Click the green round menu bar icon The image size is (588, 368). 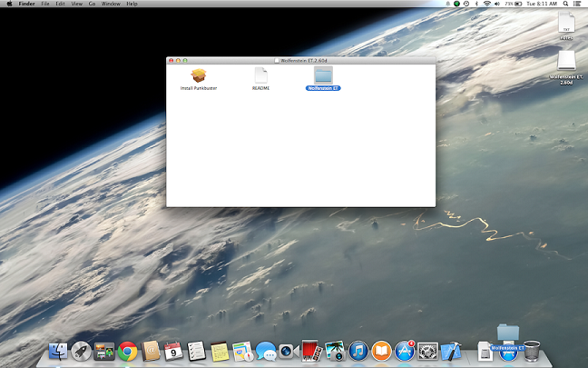[x=456, y=4]
